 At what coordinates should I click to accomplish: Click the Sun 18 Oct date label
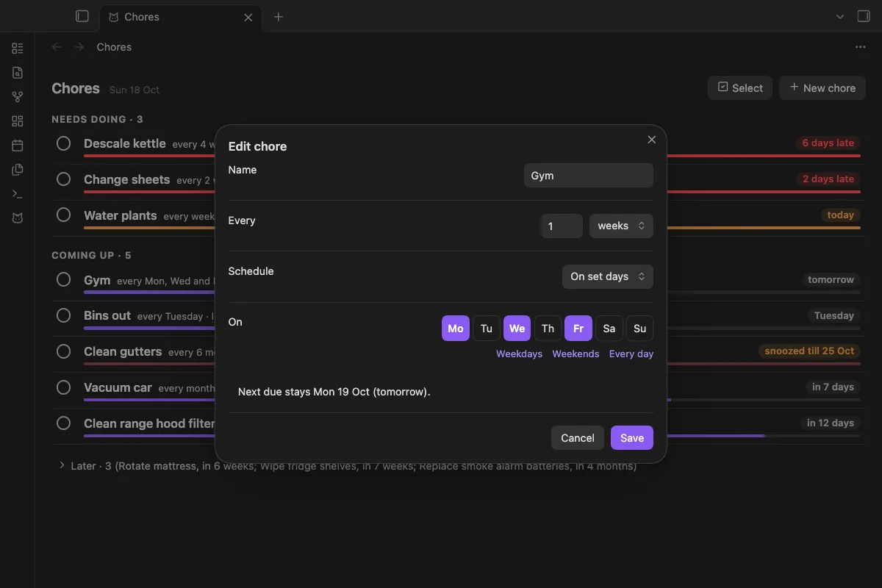135,90
